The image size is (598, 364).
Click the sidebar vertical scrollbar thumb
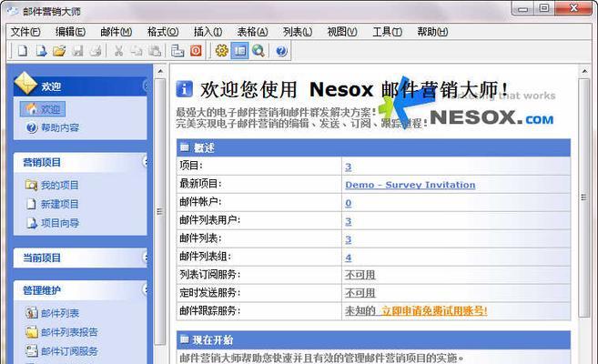(x=160, y=211)
